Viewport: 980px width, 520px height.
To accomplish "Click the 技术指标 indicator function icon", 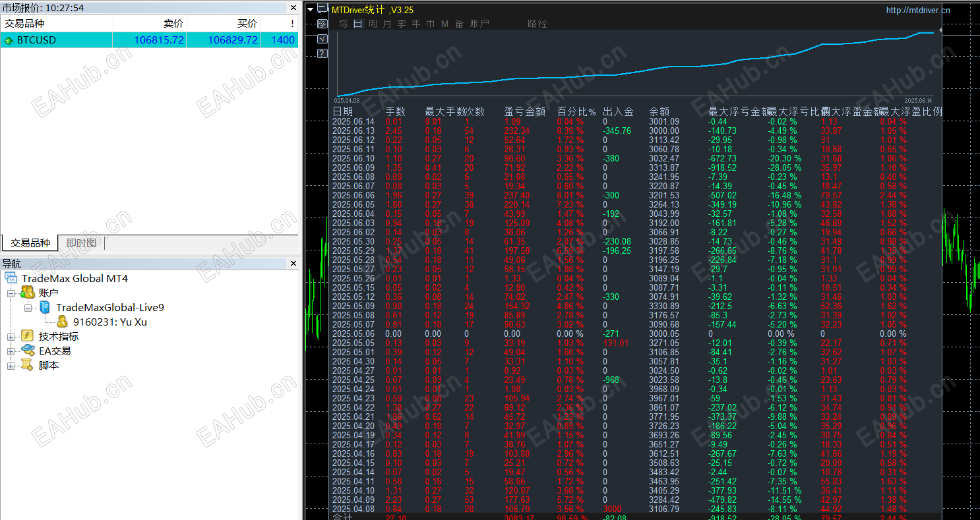I will click(x=27, y=336).
